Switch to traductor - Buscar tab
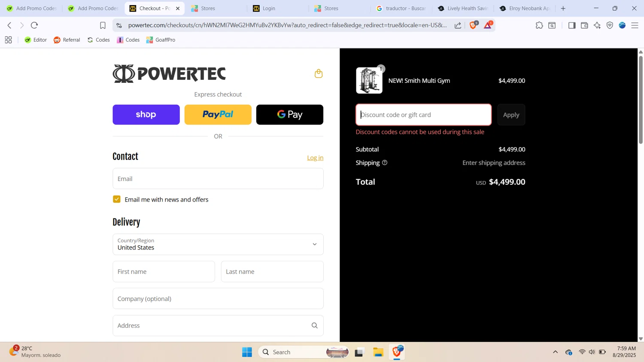Image resolution: width=644 pixels, height=362 pixels. [x=401, y=8]
